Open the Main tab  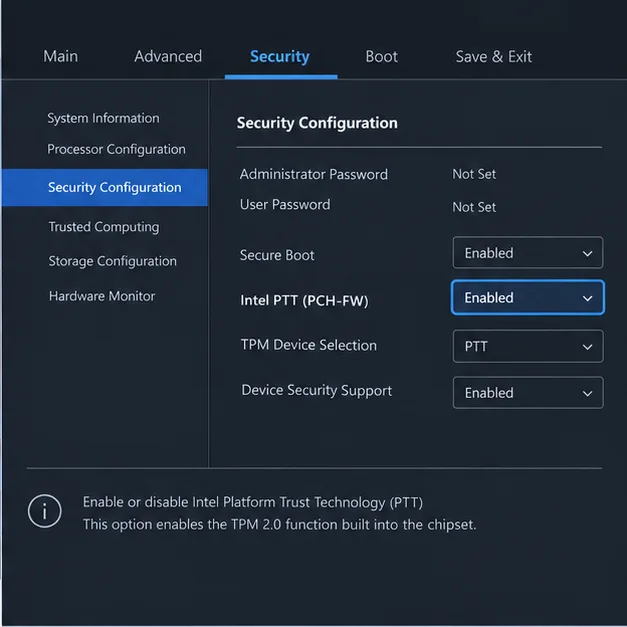point(60,56)
